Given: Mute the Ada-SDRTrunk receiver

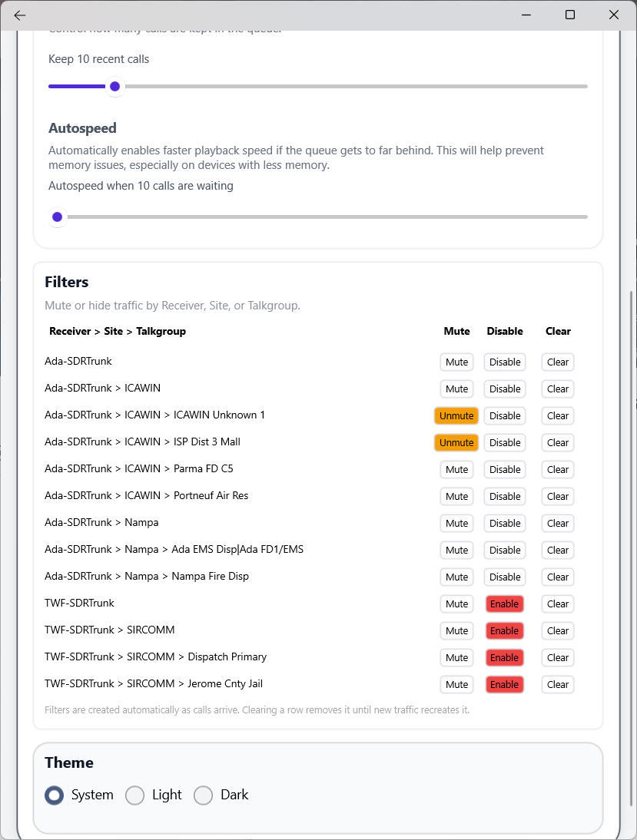Looking at the screenshot, I should point(456,362).
